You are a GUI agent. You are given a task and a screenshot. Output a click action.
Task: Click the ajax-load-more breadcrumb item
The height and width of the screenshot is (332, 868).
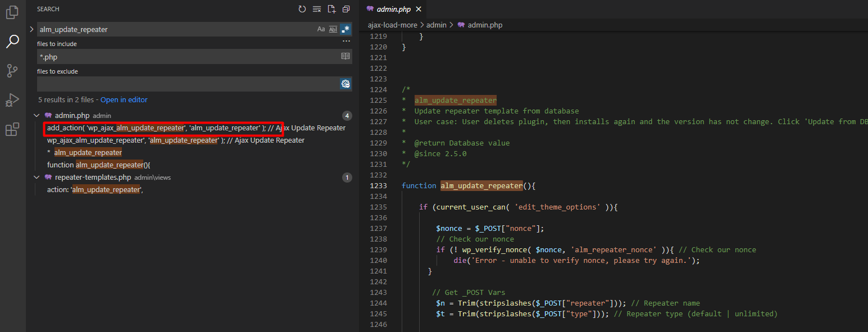pyautogui.click(x=393, y=25)
